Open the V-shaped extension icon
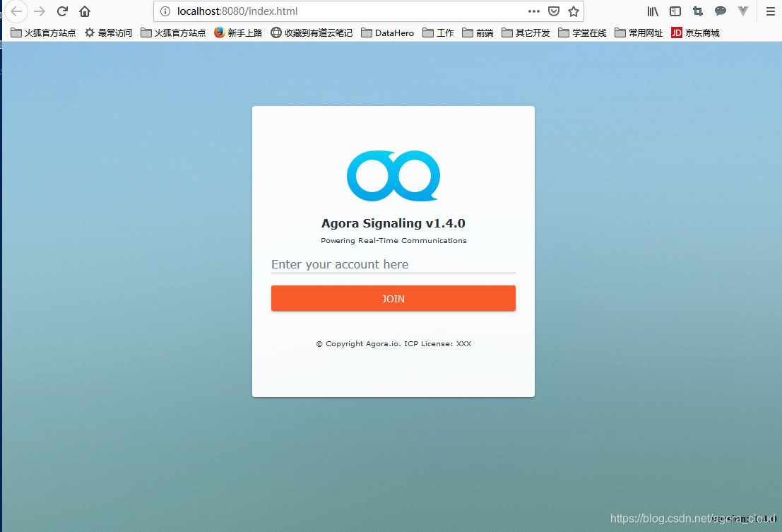 pos(743,11)
